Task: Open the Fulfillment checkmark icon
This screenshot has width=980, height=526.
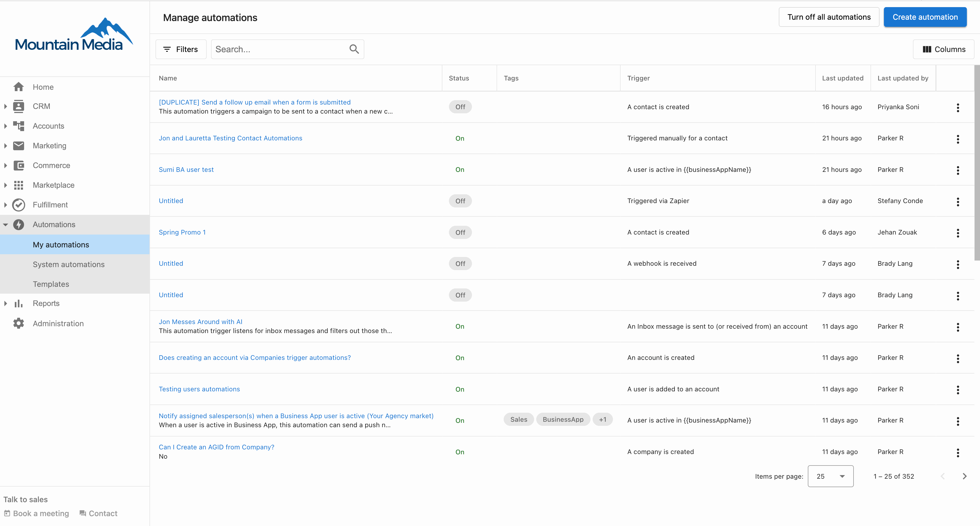Action: [x=18, y=205]
